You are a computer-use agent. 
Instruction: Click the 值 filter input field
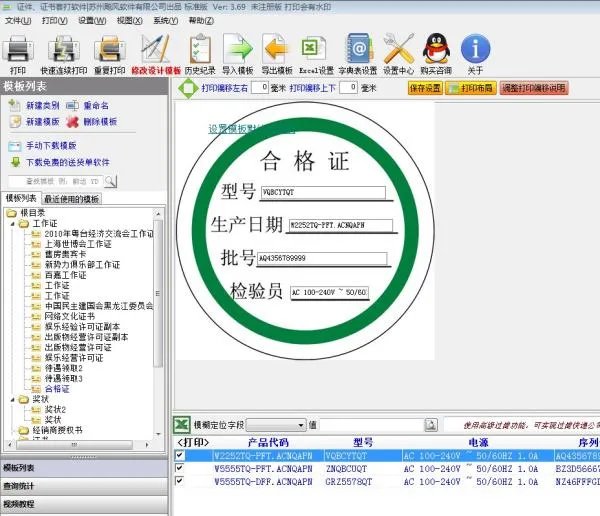click(372, 425)
